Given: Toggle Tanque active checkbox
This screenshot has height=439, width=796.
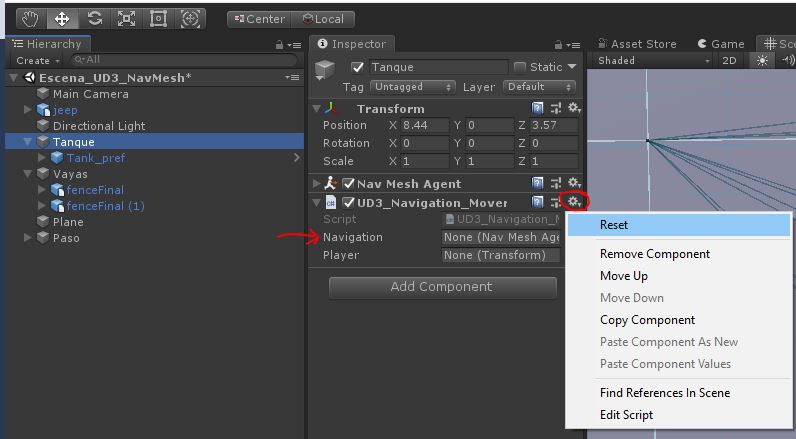Looking at the screenshot, I should pyautogui.click(x=357, y=67).
